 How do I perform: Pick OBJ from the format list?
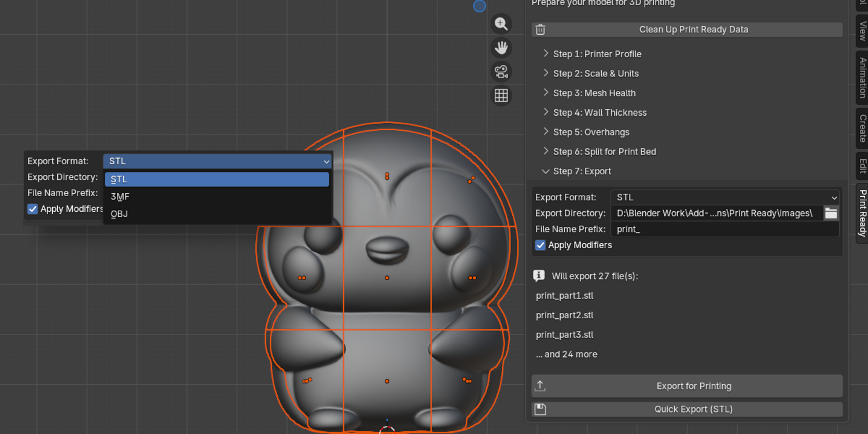[217, 214]
